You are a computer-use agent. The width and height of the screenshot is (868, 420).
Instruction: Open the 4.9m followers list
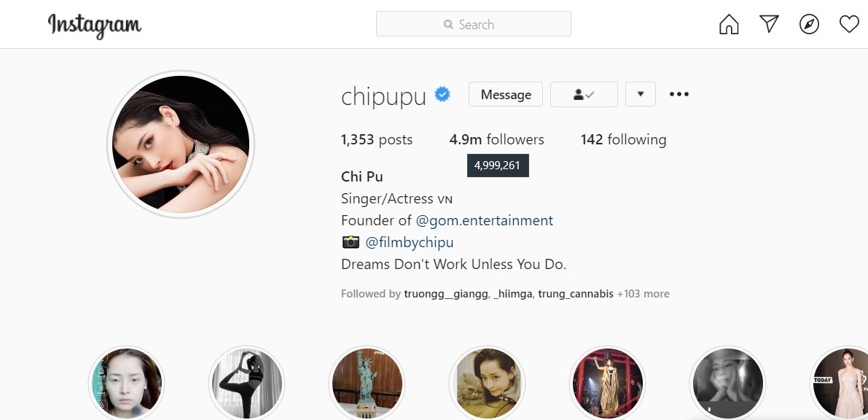click(x=496, y=139)
